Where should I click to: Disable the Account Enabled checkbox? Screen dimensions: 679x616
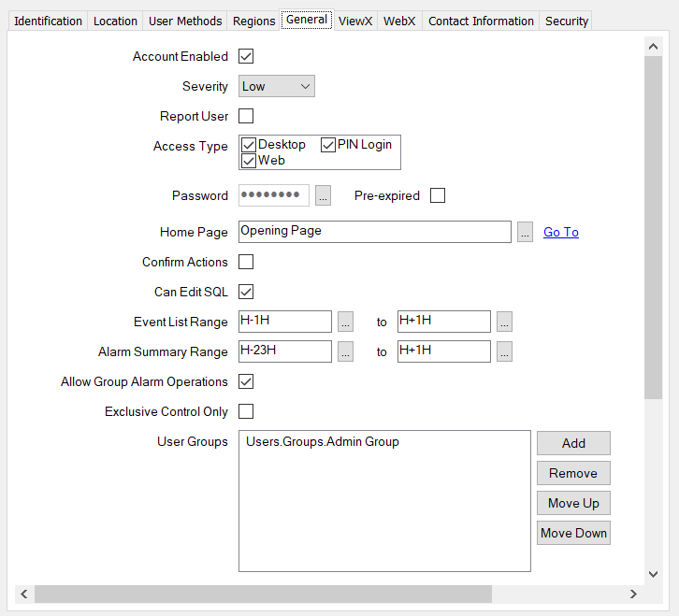tap(246, 57)
